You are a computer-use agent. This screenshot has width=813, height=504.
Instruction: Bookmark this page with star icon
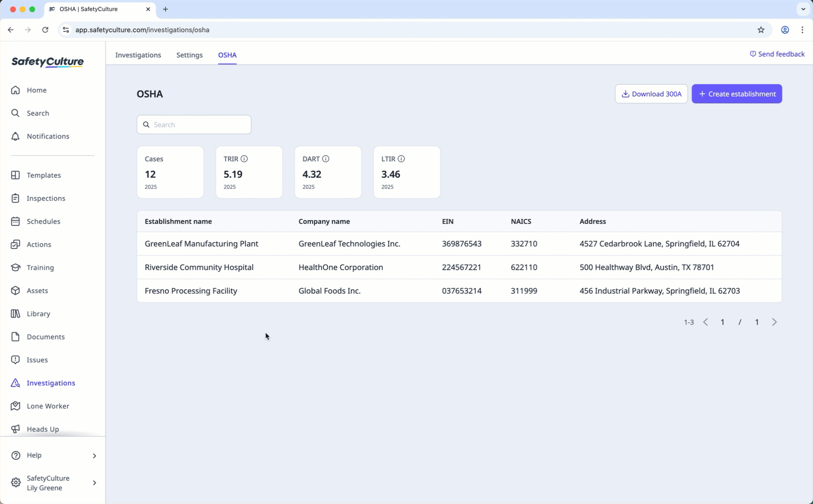[x=761, y=30]
